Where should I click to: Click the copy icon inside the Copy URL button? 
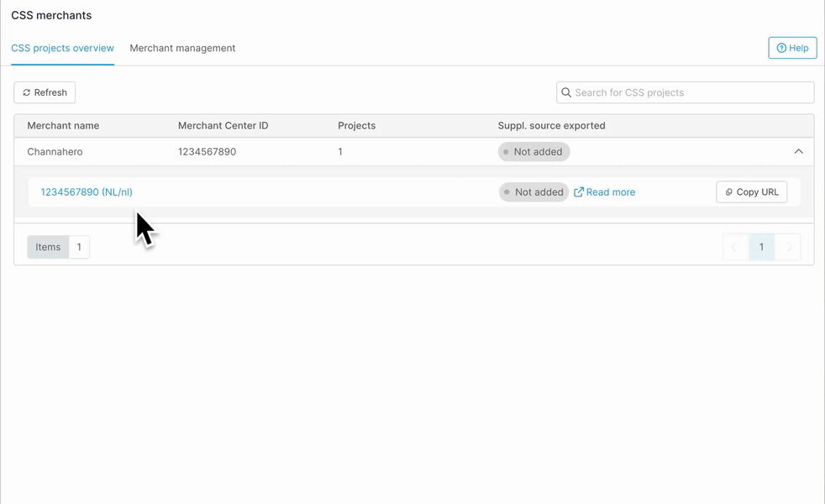click(728, 192)
